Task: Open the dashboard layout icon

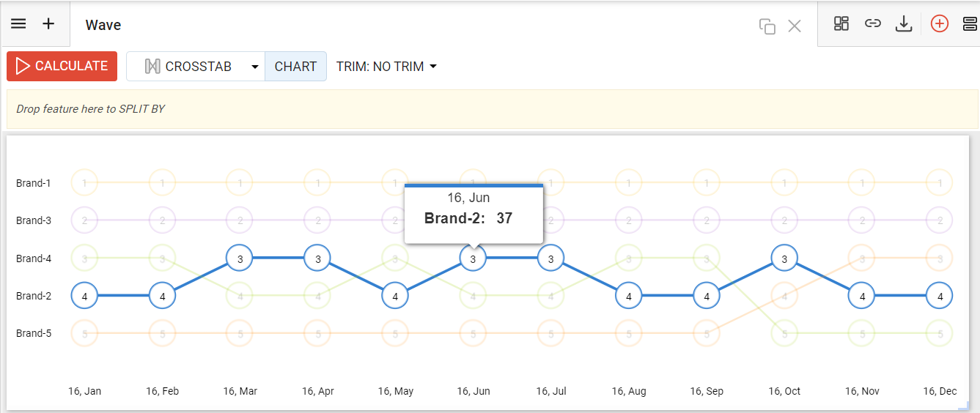Action: 841,24
